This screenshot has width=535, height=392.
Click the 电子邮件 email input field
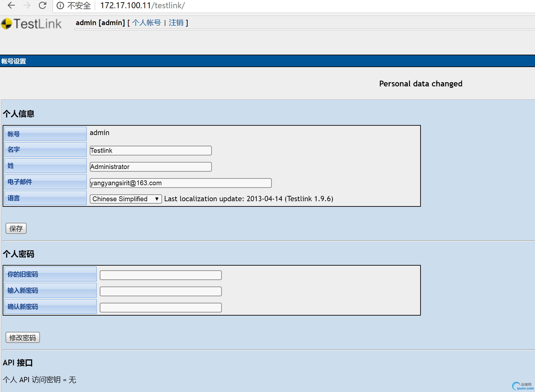[181, 183]
